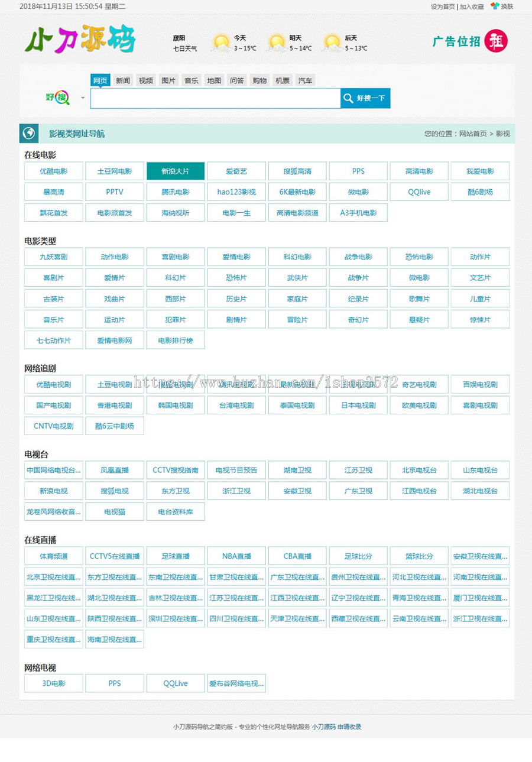Open the QQLive link under 网络电视
Screen dimensions: 532x762
[x=176, y=683]
